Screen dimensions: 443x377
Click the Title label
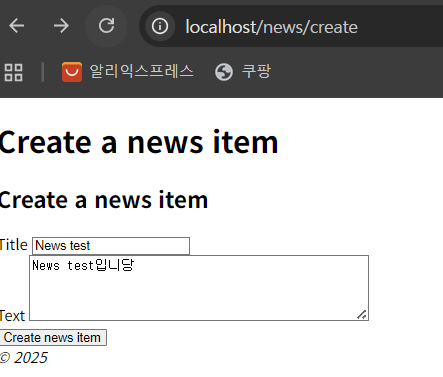[x=14, y=245]
